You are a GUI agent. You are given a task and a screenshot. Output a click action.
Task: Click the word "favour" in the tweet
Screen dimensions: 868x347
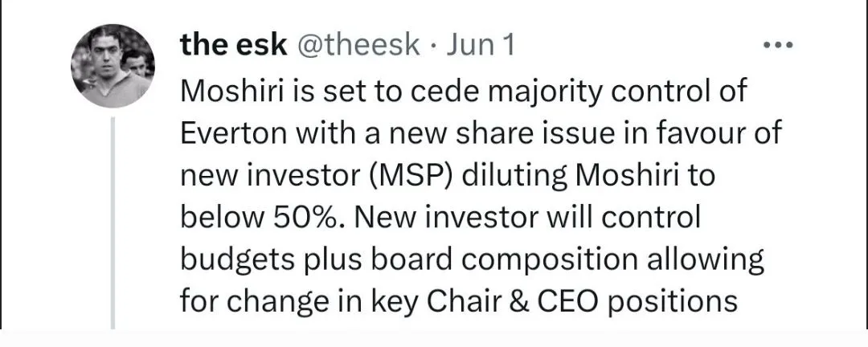(708, 133)
